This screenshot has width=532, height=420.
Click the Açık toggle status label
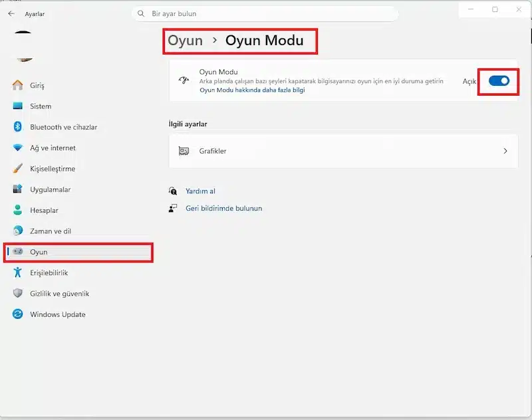pos(469,81)
